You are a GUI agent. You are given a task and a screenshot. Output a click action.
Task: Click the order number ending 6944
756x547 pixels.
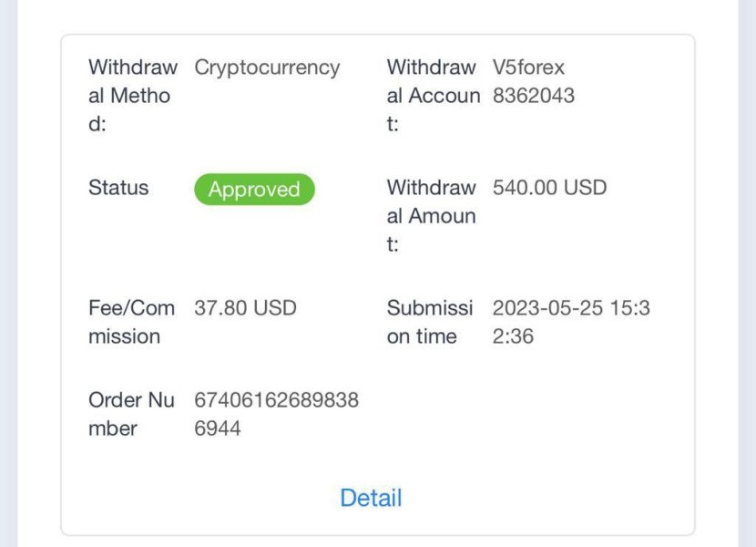218,428
